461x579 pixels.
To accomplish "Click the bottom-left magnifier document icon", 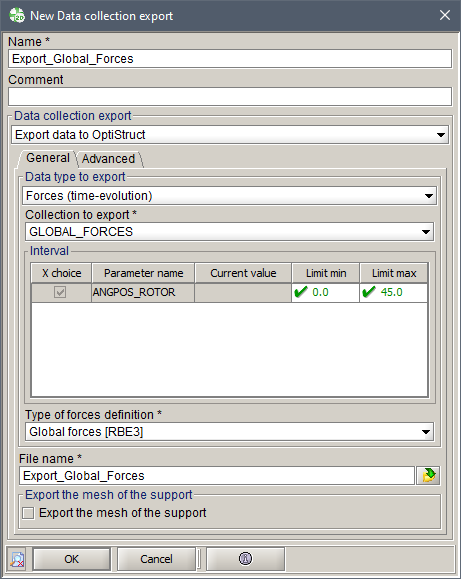I will pos(17,559).
